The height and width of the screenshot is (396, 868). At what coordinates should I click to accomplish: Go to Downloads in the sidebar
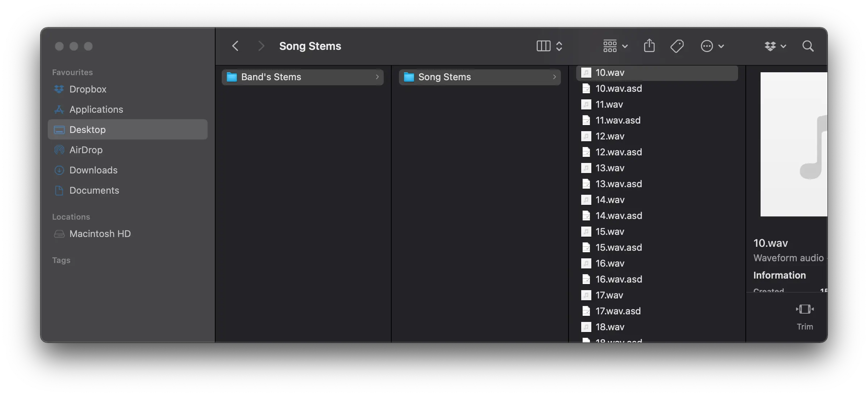[93, 170]
